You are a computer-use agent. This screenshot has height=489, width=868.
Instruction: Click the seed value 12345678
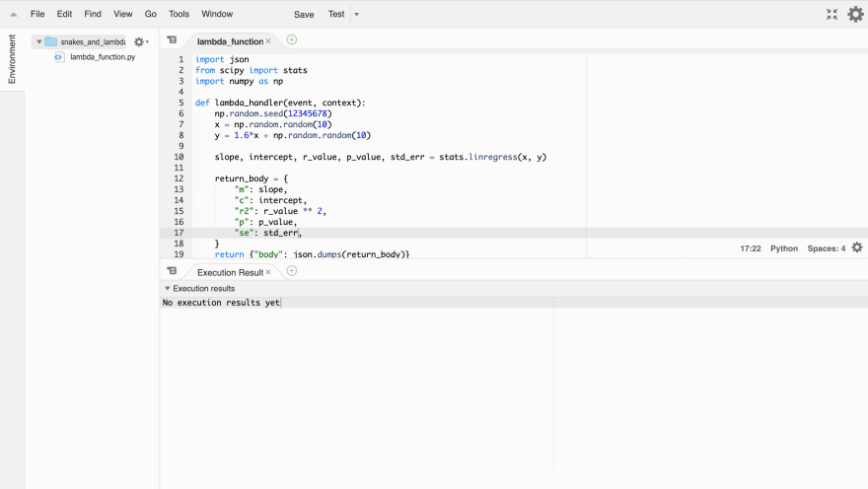[307, 113]
